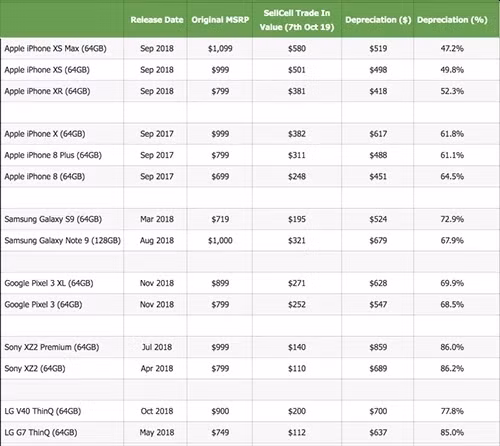
Task: Select the 85.0% depreciation value
Action: (452, 433)
